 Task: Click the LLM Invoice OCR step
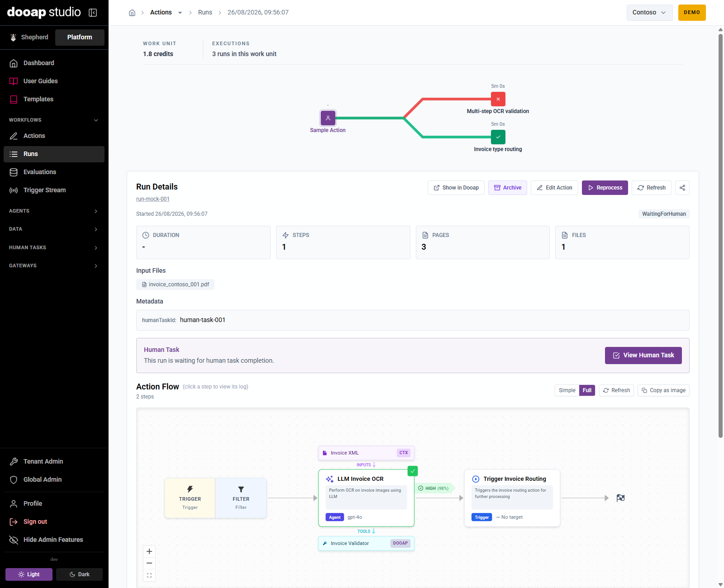366,498
